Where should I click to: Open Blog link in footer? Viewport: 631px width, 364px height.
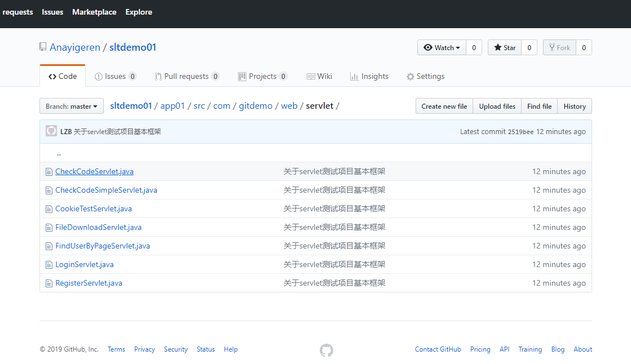pyautogui.click(x=558, y=349)
